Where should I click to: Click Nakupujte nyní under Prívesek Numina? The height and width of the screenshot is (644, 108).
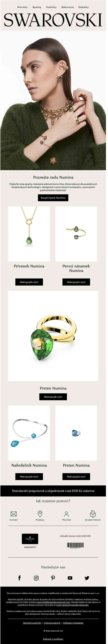coord(29,282)
